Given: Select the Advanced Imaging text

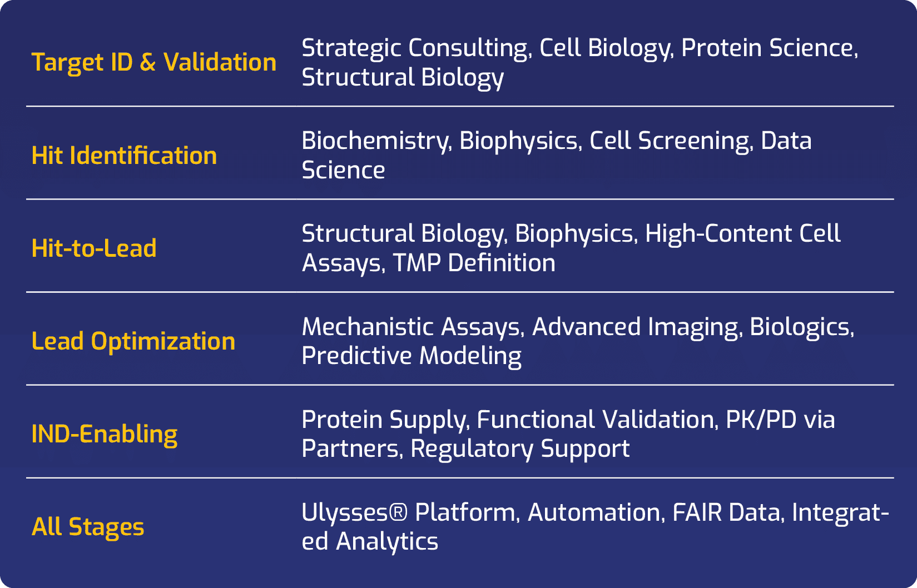Looking at the screenshot, I should click(x=635, y=327).
